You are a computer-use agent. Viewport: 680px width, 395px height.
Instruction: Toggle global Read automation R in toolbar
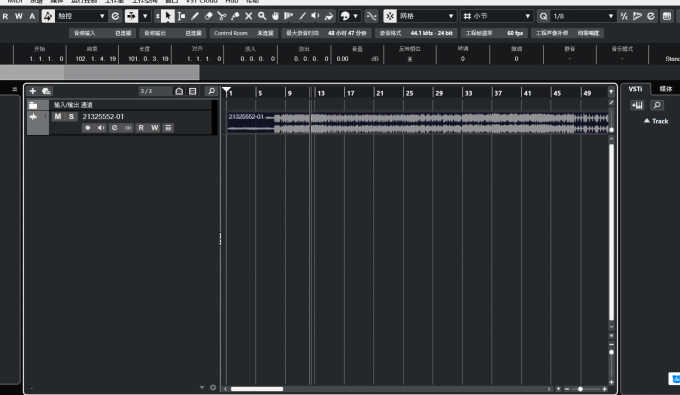coord(5,16)
